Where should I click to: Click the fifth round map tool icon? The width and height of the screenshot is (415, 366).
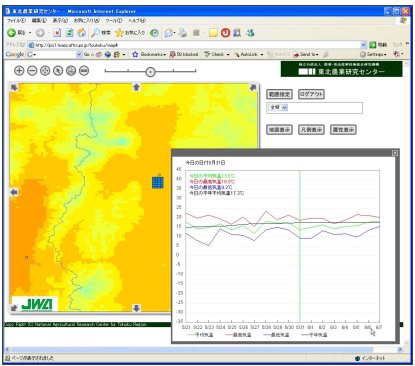(x=71, y=71)
